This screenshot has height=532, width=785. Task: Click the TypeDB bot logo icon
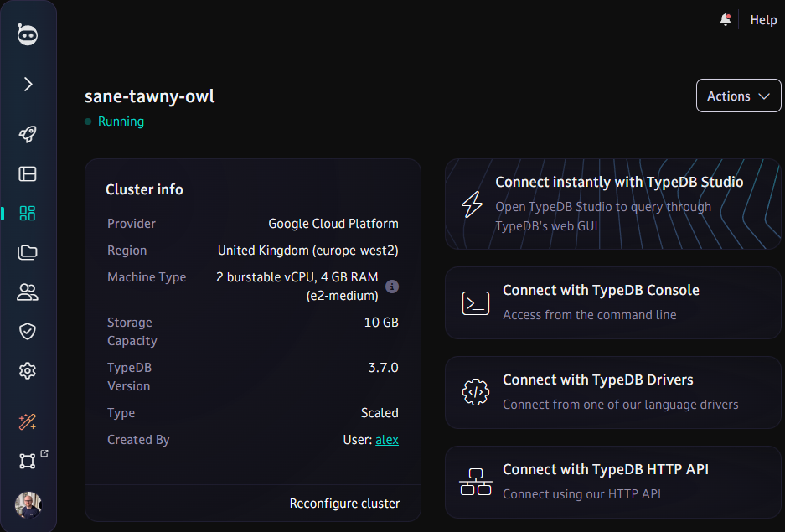(x=28, y=35)
